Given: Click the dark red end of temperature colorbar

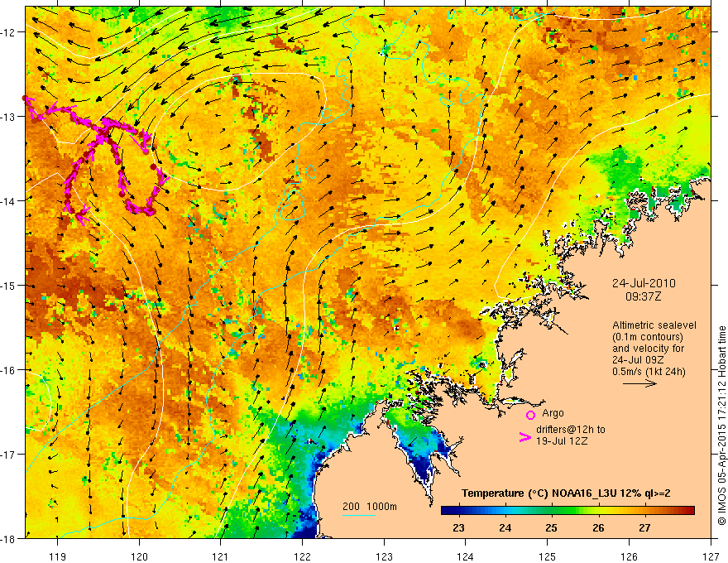Looking at the screenshot, I should (690, 511).
